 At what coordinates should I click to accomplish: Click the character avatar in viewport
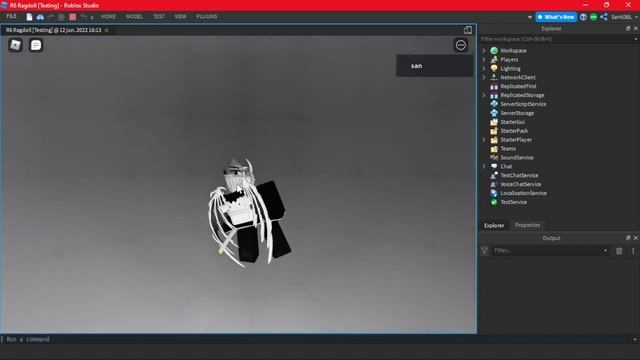pos(249,212)
